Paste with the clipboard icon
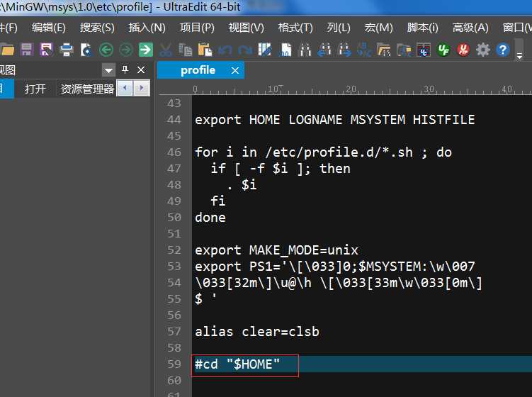 [205, 50]
